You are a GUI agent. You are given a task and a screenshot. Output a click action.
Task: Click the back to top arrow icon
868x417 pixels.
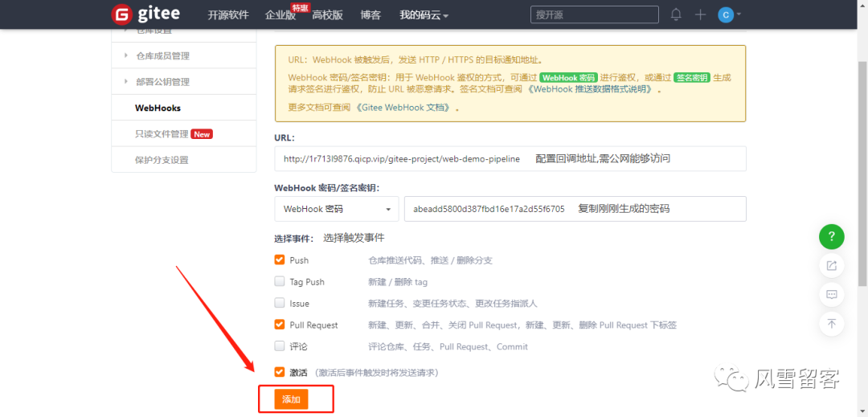tap(832, 323)
